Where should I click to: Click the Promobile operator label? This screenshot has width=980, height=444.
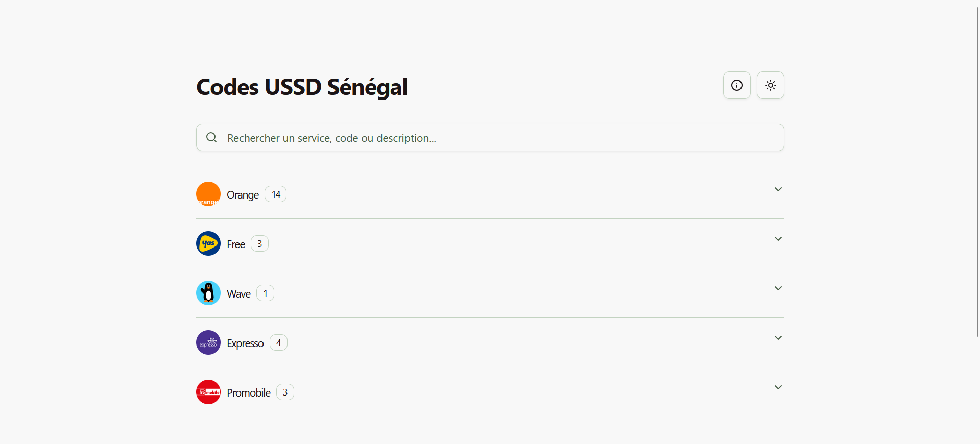pos(249,393)
